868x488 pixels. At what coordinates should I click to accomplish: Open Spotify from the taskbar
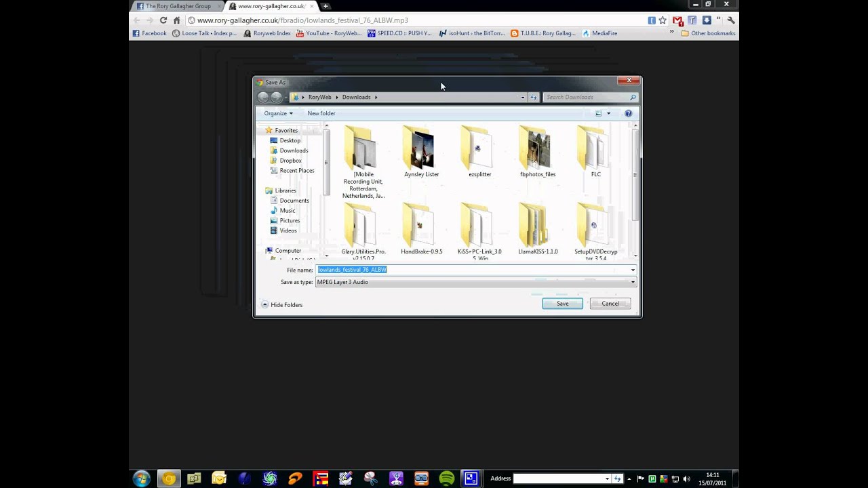pyautogui.click(x=446, y=479)
